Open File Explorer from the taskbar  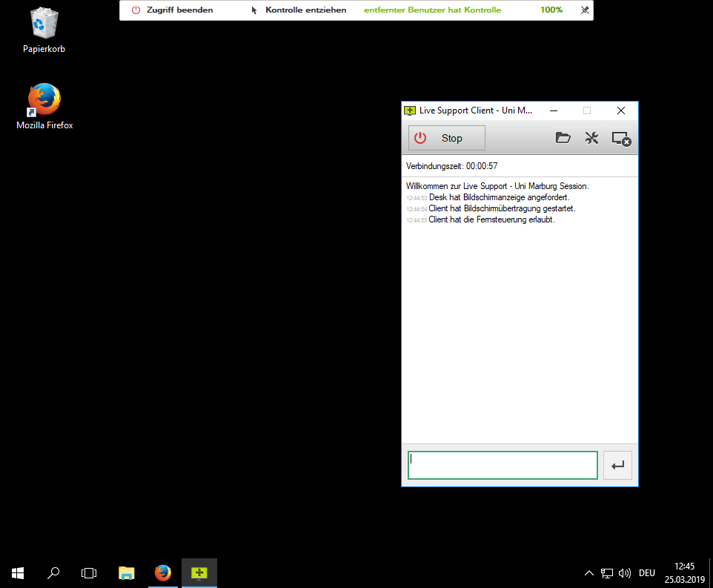(127, 573)
